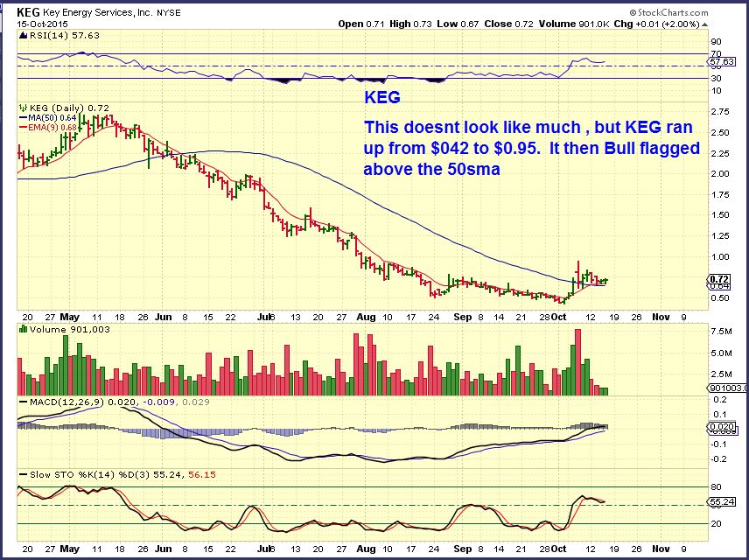749x560 pixels.
Task: Click the candlestick icon beside KEG (Daily)
Action: coord(23,108)
